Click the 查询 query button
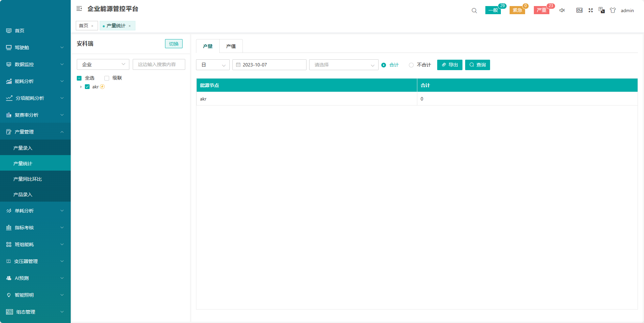Image resolution: width=644 pixels, height=323 pixels. [477, 65]
